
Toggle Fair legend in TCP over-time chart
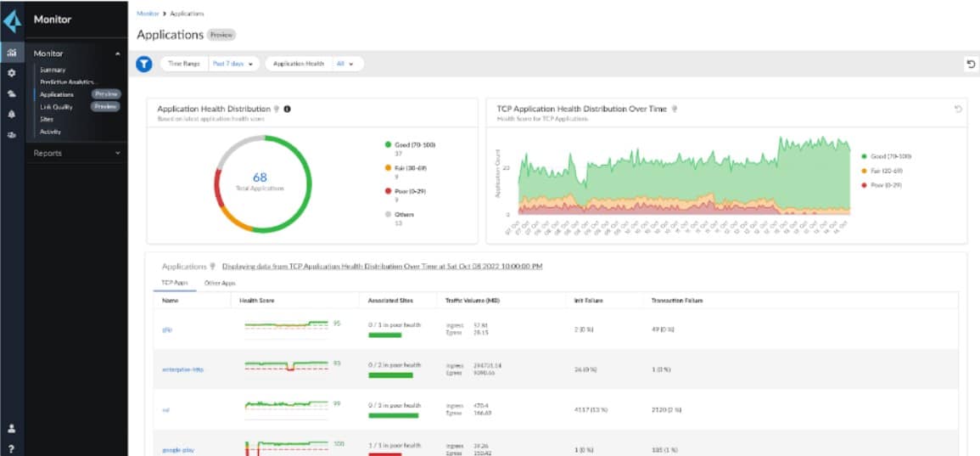(x=882, y=171)
